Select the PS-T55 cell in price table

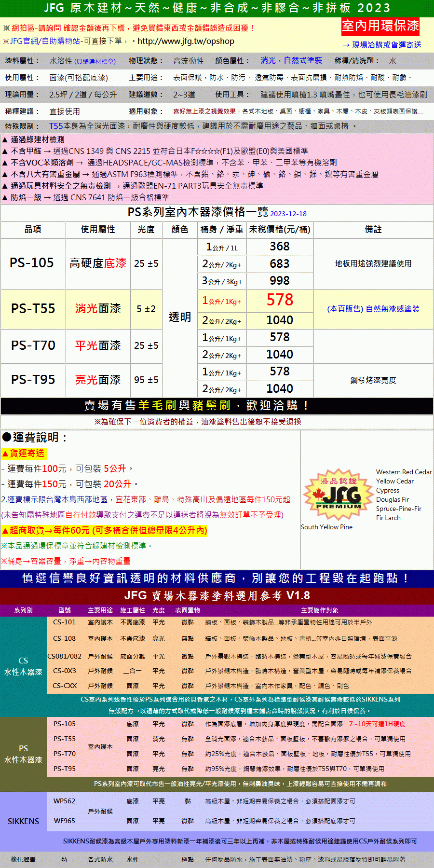pos(33,309)
